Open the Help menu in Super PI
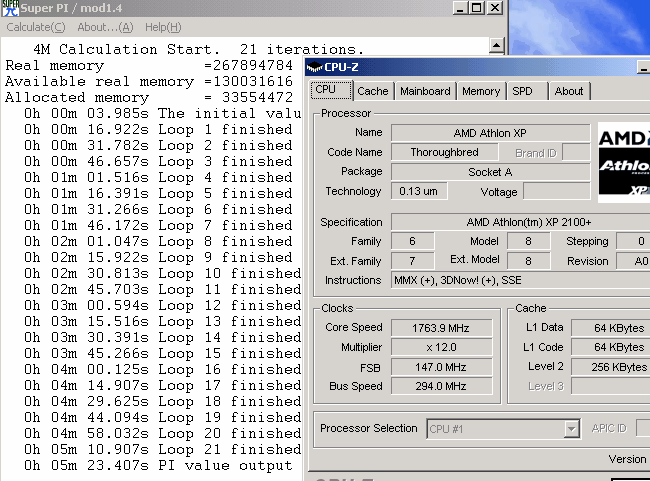The width and height of the screenshot is (650, 481). [163, 27]
